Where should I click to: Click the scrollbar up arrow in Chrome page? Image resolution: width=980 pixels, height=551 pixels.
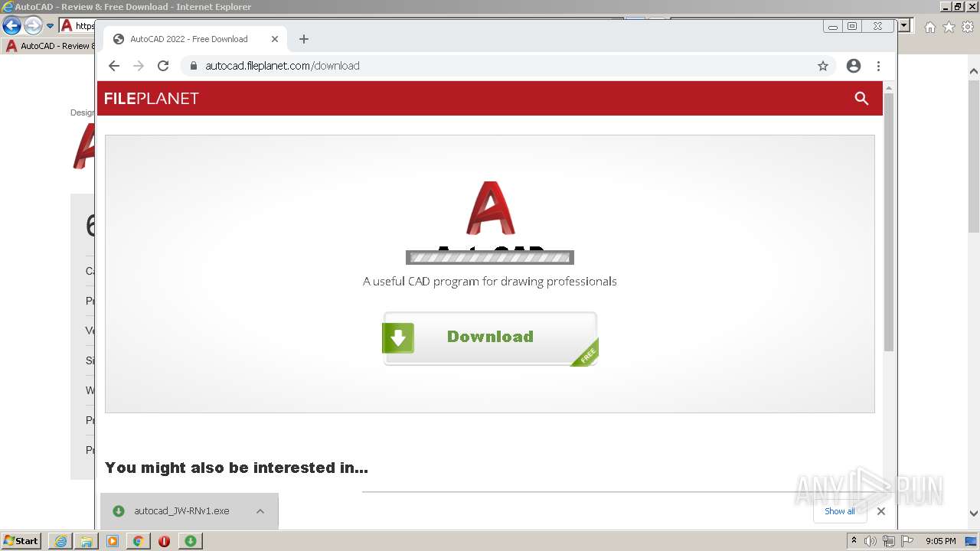[x=889, y=87]
